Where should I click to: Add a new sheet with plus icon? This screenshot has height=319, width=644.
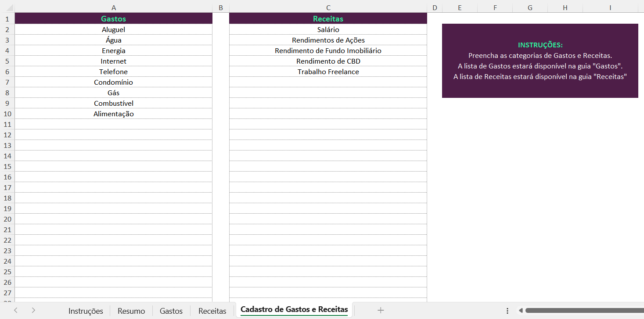381,310
